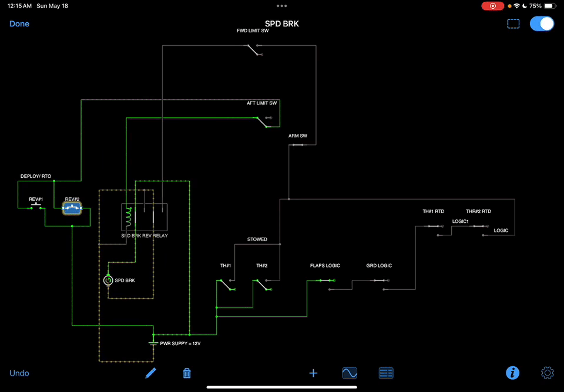Open the settings gear icon
Screen dimensions: 564x392
pos(547,373)
